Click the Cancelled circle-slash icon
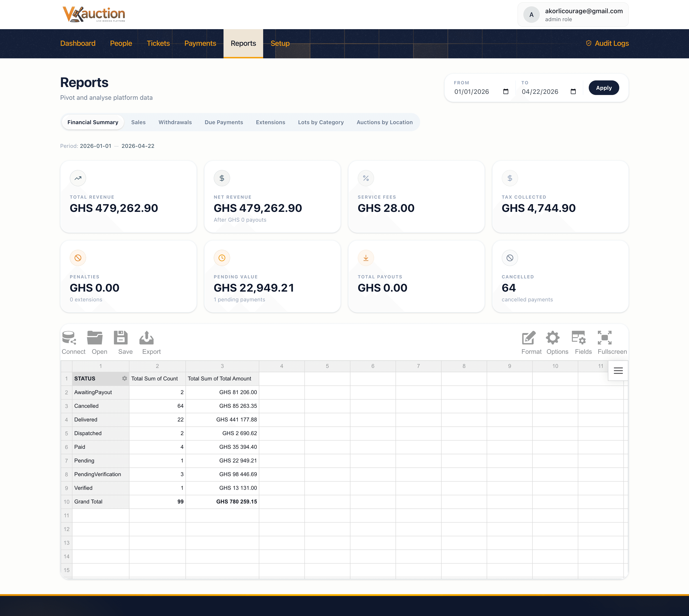Image resolution: width=689 pixels, height=616 pixels. [x=509, y=258]
